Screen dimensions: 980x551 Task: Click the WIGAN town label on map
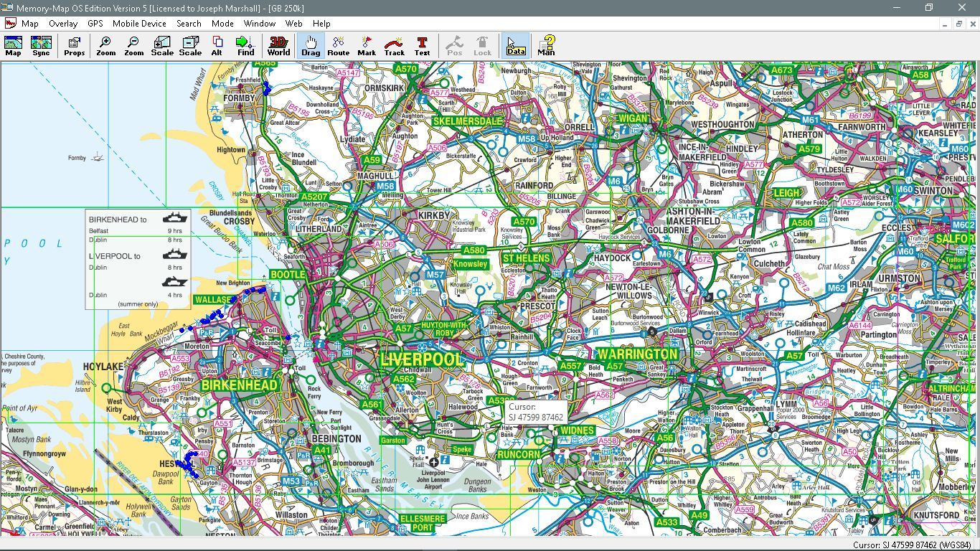click(x=632, y=118)
